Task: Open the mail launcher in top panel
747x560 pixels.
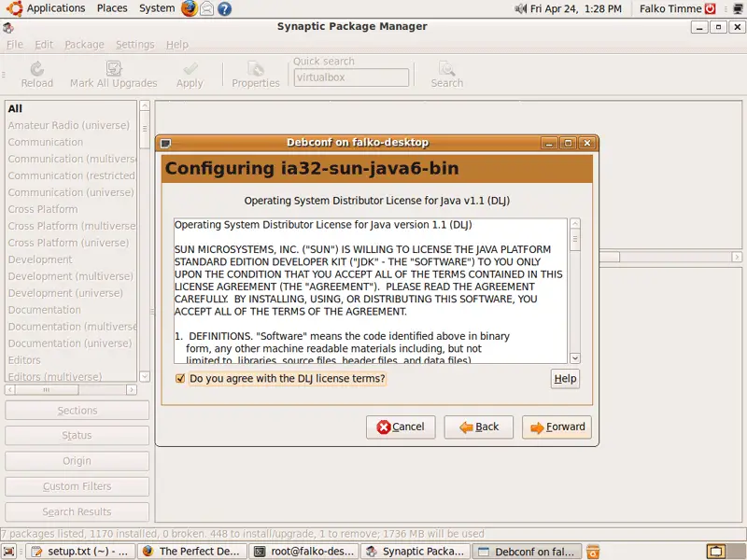Action: (206, 8)
